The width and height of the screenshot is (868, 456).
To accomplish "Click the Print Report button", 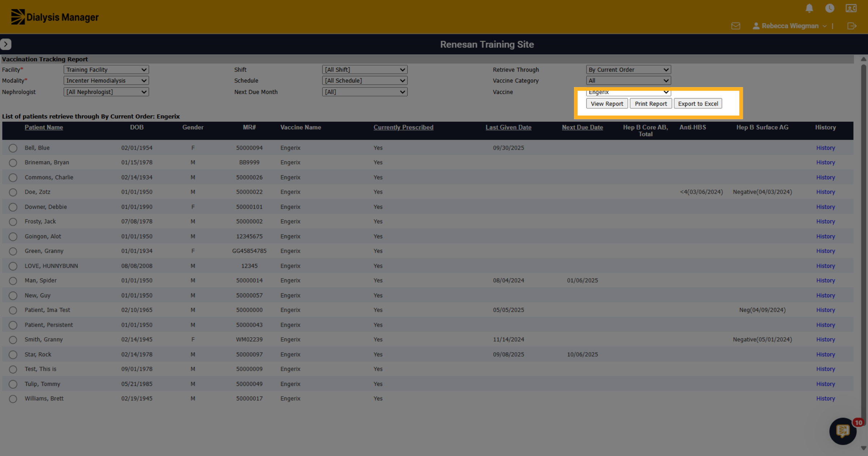I will (651, 104).
